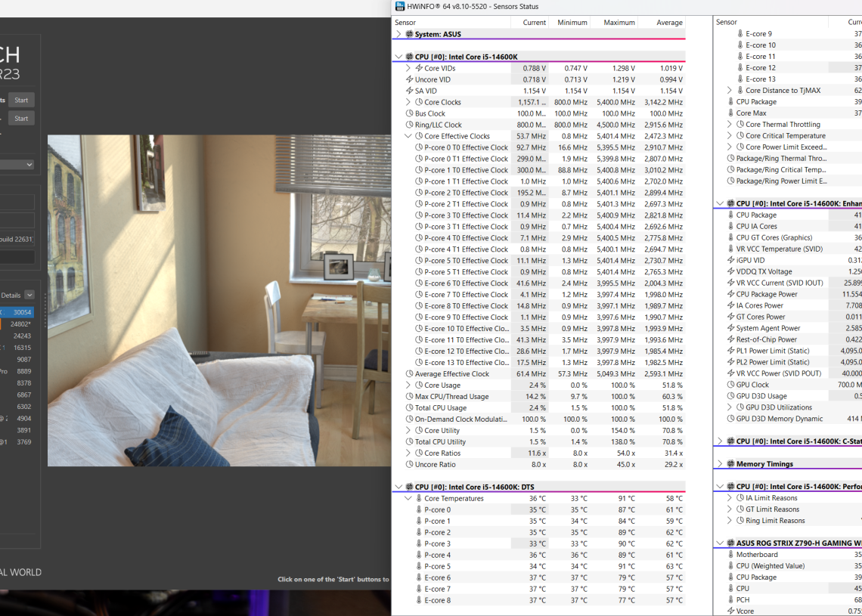Click the lightning icon next to Uncore VID
The width and height of the screenshot is (862, 616).
[409, 79]
